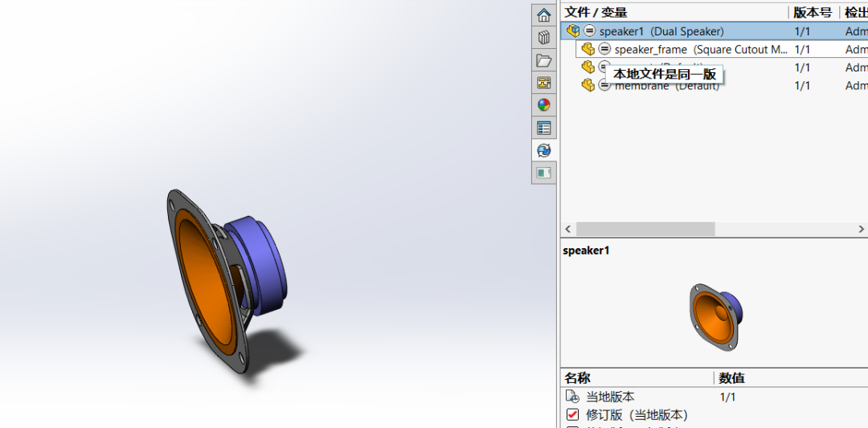Click the horizontal scrollbar left arrow

click(567, 228)
